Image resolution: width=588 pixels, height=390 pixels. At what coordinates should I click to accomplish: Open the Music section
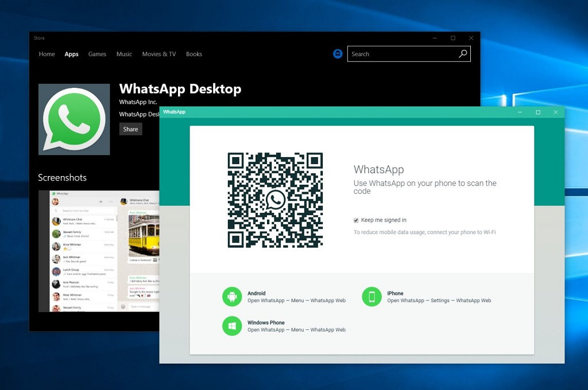click(124, 54)
